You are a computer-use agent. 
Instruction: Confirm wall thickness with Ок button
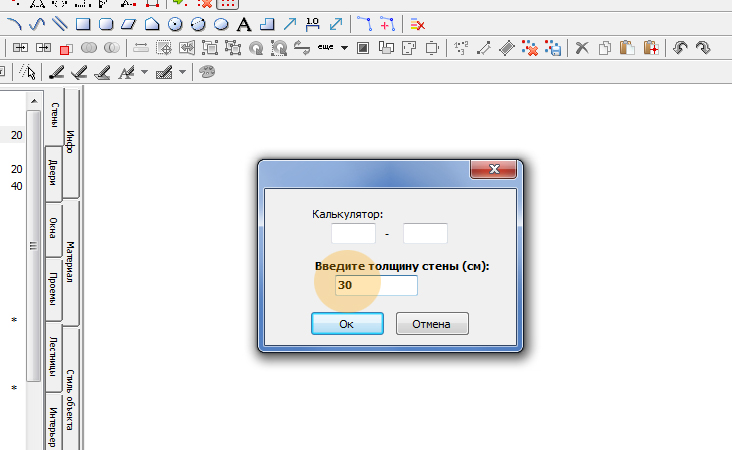347,324
